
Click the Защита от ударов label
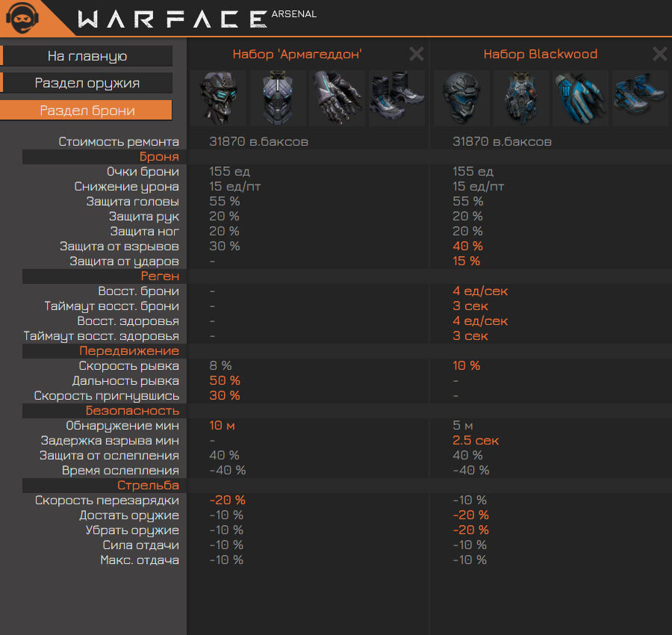(124, 261)
